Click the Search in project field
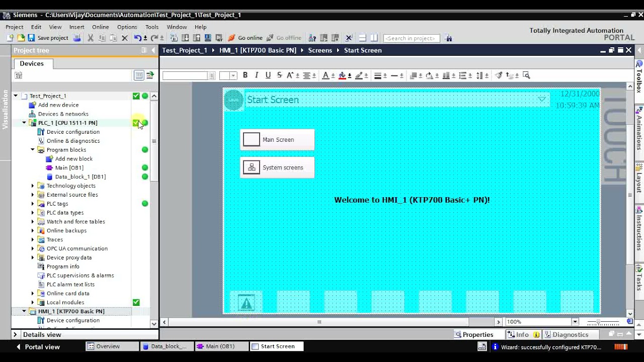The height and width of the screenshot is (362, 644). click(412, 38)
